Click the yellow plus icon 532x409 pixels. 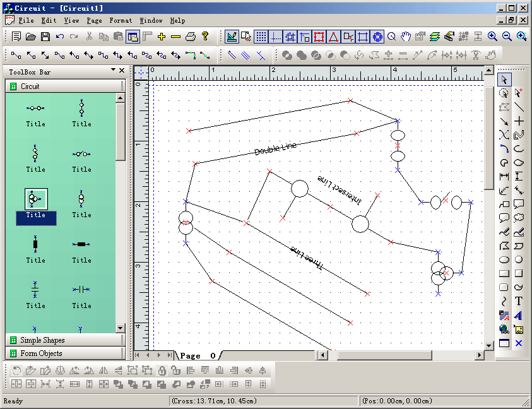pyautogui.click(x=162, y=37)
